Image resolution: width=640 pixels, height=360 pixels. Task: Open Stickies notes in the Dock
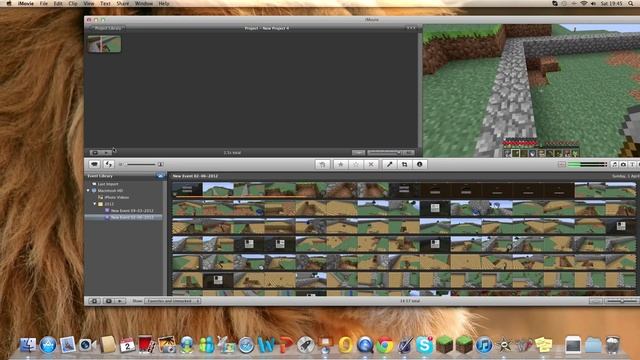[x=543, y=345]
